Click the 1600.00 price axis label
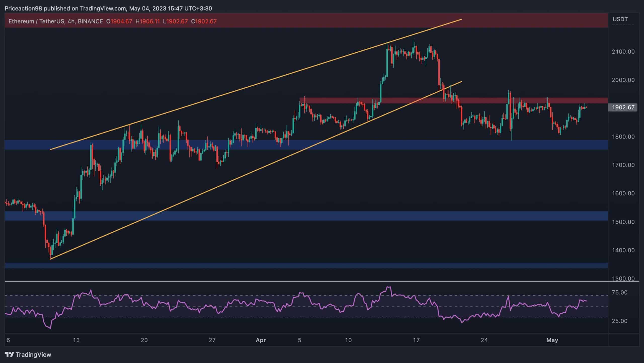This screenshot has width=644, height=363. pyautogui.click(x=623, y=193)
